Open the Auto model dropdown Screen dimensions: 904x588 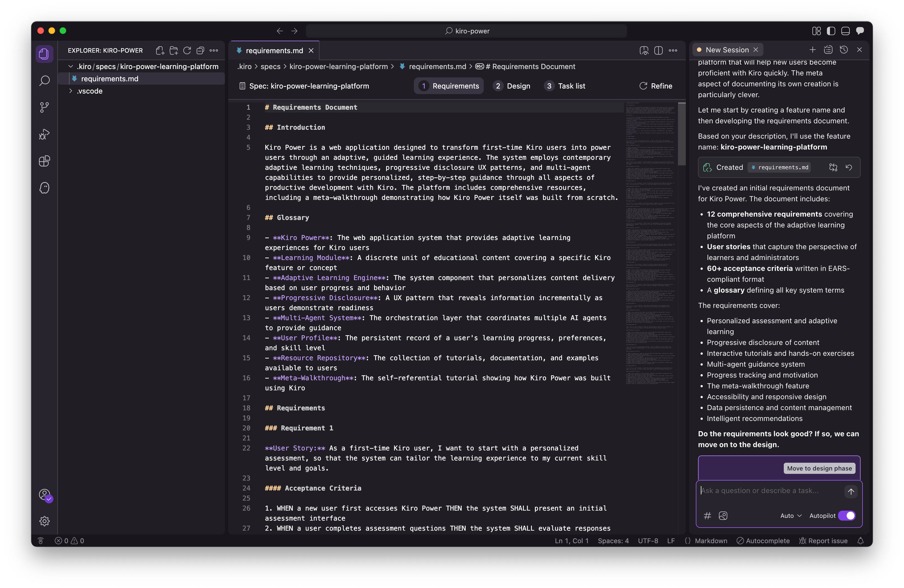pyautogui.click(x=791, y=515)
